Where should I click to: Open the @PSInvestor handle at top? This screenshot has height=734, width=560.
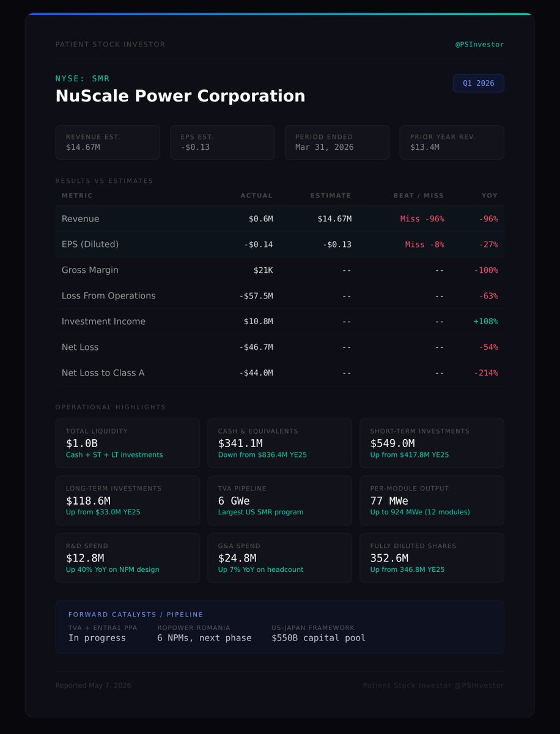[x=480, y=44]
